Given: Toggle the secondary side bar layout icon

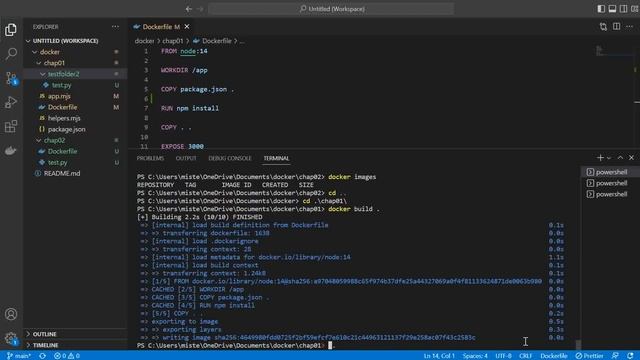Looking at the screenshot, I should 623,9.
